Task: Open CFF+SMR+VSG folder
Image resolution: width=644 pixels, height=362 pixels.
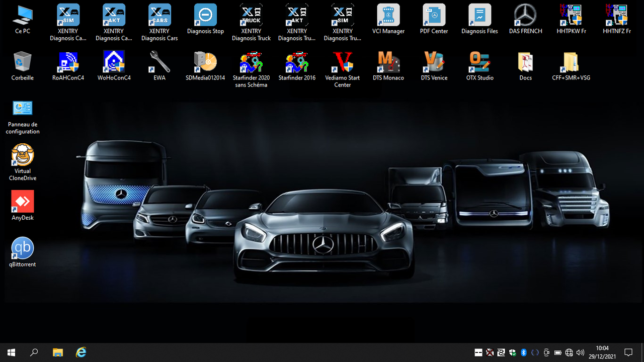Action: click(x=572, y=66)
